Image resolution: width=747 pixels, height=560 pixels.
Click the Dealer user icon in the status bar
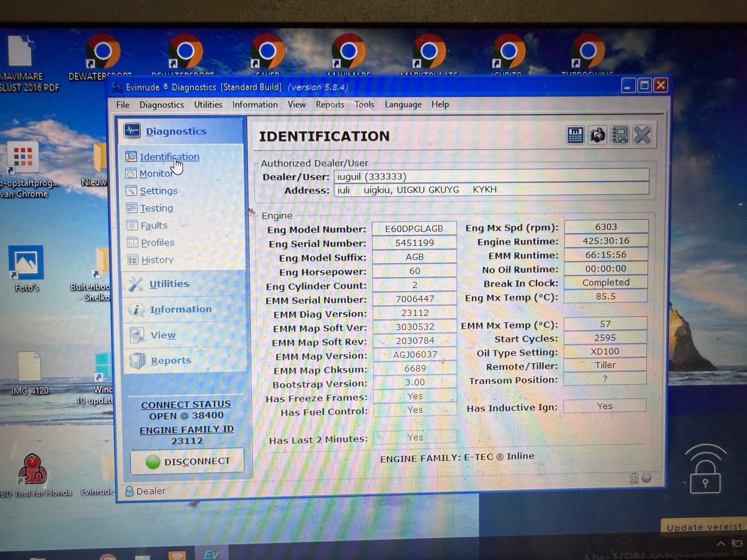(x=129, y=491)
